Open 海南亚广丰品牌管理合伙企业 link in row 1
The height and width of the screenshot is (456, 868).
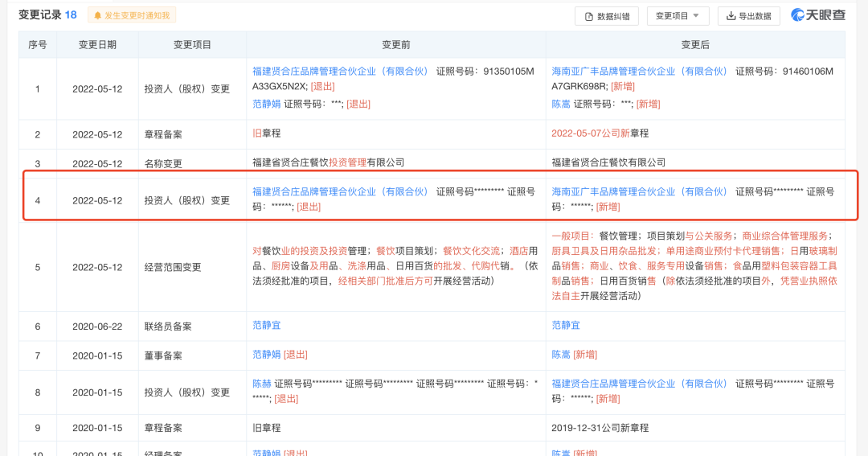(x=639, y=71)
